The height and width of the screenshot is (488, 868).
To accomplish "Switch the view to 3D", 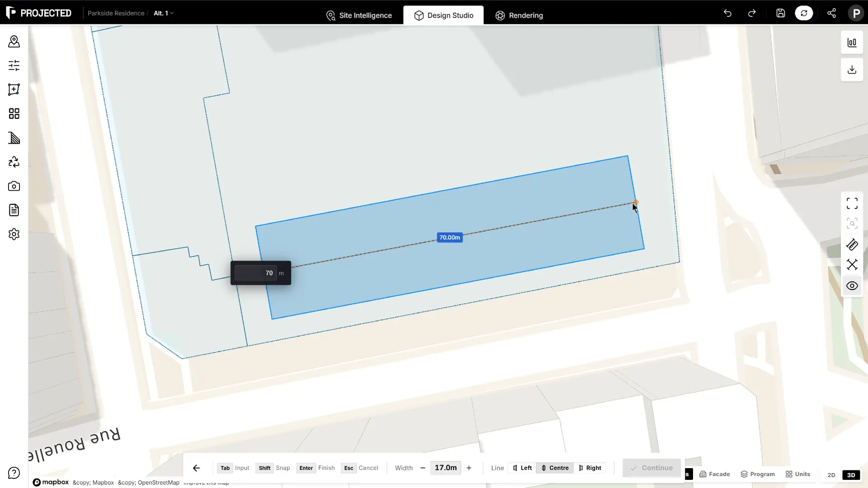I will coord(851,475).
